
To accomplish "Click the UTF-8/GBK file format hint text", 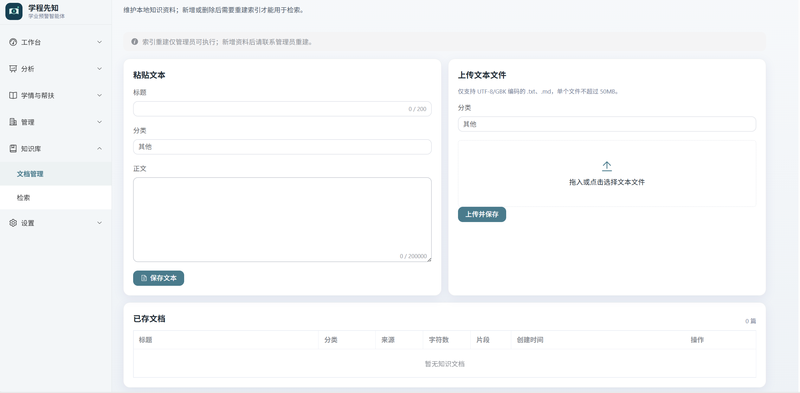I will click(x=538, y=92).
